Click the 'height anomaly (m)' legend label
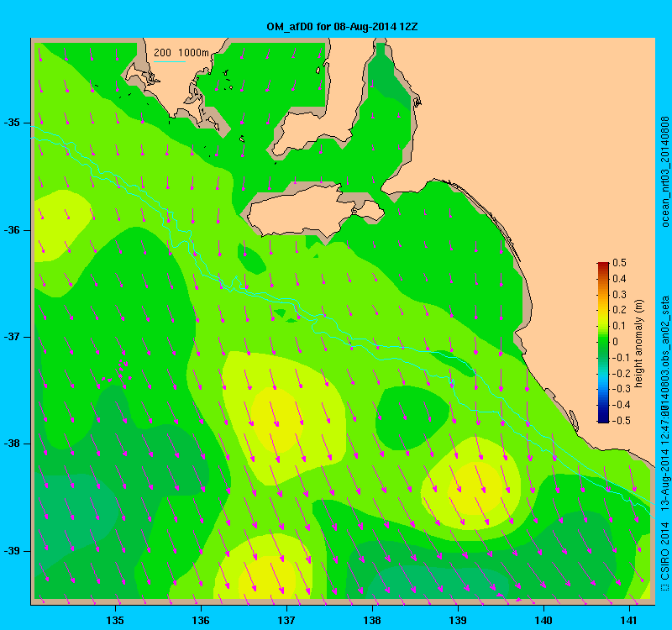The width and height of the screenshot is (672, 630). [x=638, y=344]
